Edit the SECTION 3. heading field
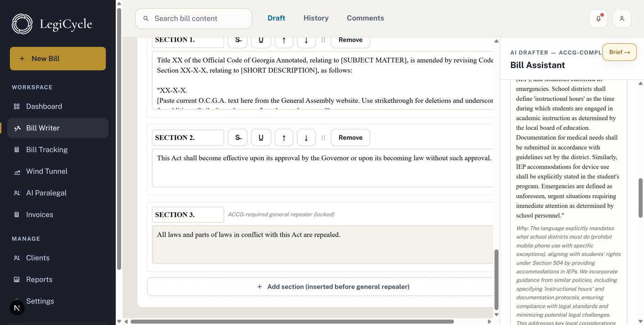 tap(188, 215)
